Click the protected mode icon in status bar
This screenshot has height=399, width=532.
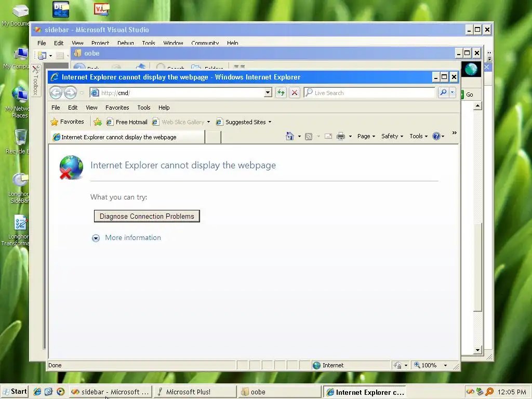click(397, 365)
